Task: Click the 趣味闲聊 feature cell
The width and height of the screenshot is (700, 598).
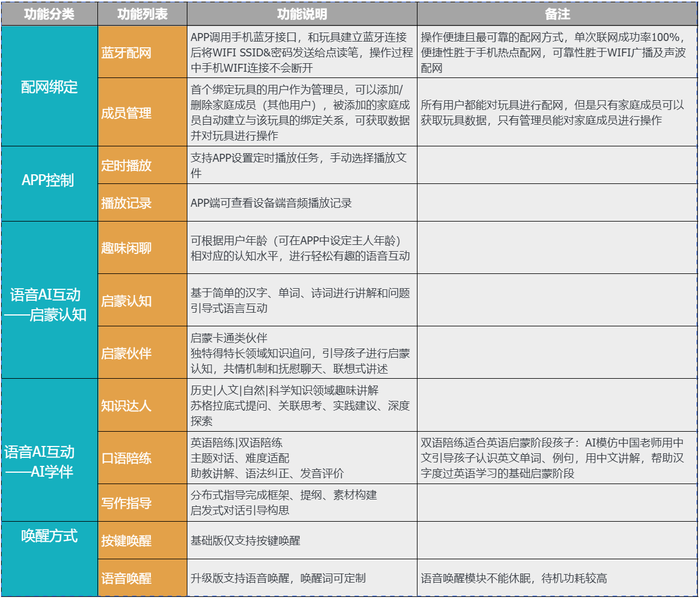Action: 142,248
